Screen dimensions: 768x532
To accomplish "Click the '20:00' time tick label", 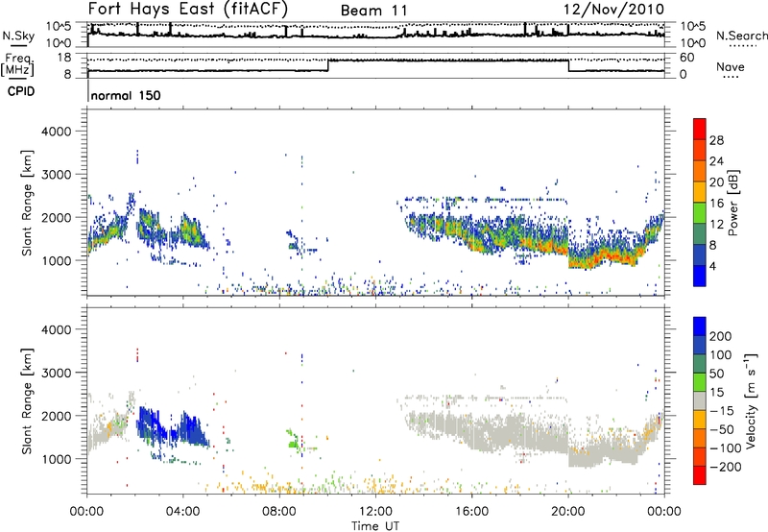I will tap(567, 512).
